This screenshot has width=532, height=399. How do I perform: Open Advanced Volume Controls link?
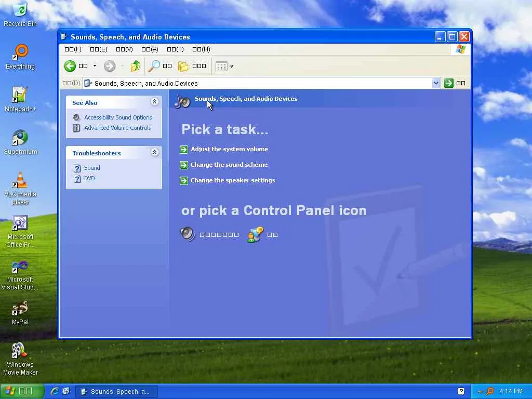pyautogui.click(x=117, y=128)
